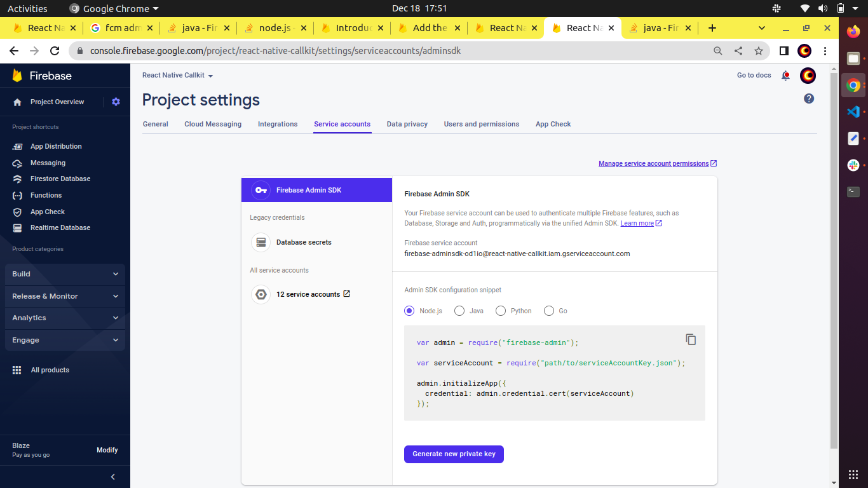
Task: Open the Firefox icon in the dock
Action: 853,30
